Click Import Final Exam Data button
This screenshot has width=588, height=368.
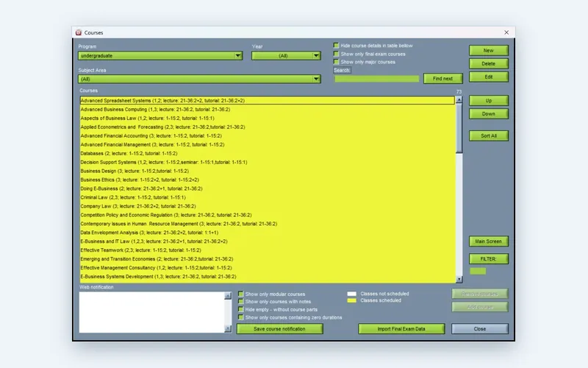tap(401, 328)
